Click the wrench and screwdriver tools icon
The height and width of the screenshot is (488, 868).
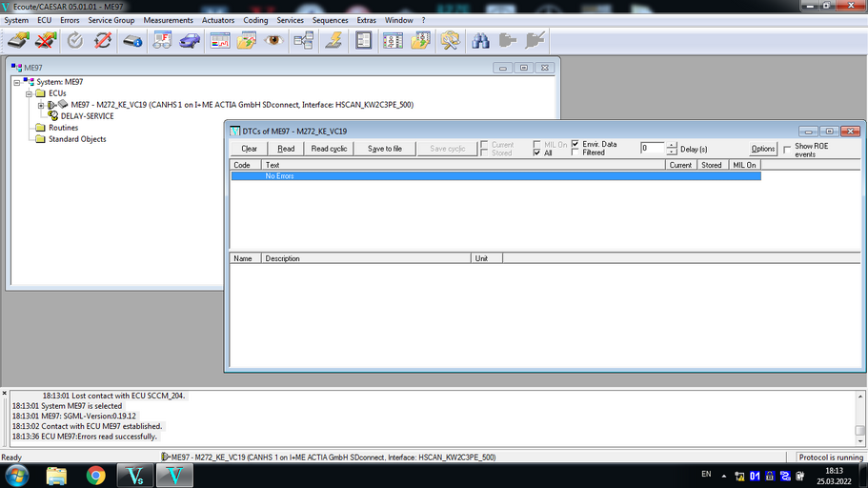(450, 40)
